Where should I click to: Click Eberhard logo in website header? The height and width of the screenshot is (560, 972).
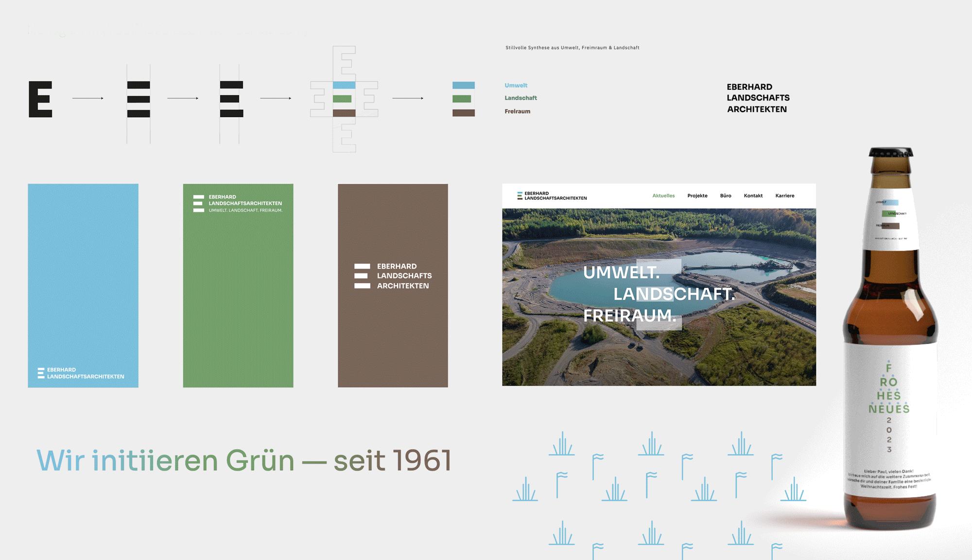click(x=552, y=196)
